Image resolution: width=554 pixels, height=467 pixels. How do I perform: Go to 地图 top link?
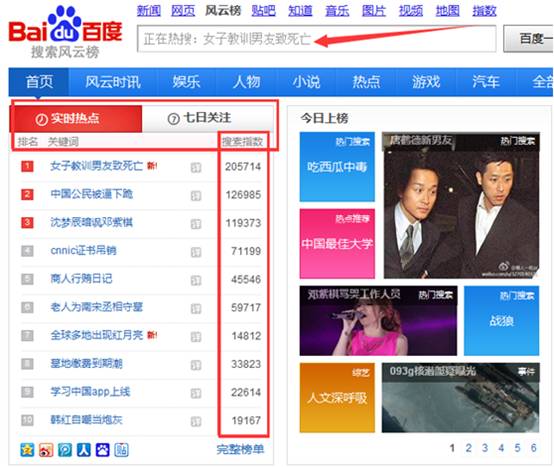click(x=448, y=11)
